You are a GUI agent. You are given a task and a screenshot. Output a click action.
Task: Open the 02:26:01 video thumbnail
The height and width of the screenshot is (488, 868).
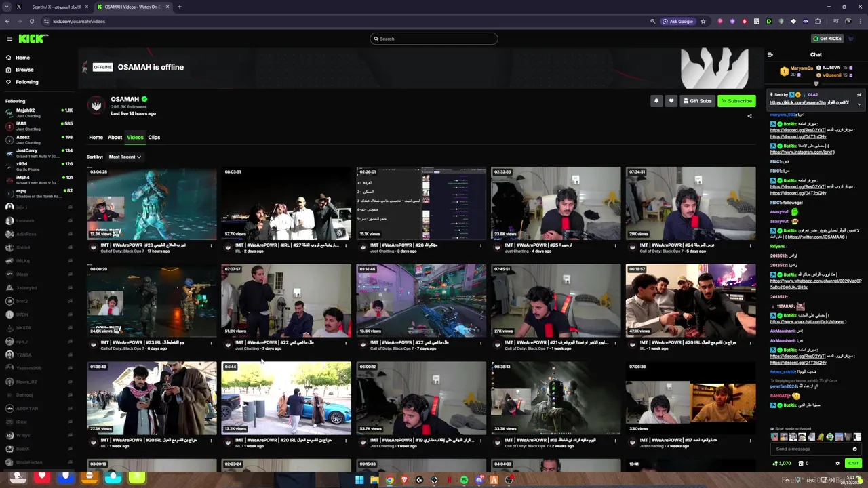tap(421, 203)
